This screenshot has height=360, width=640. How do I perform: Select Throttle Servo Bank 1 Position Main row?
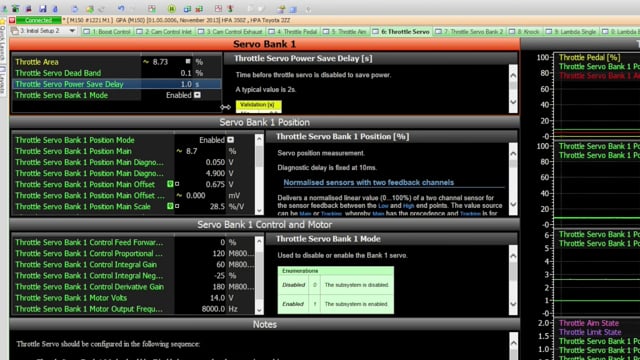133,151
